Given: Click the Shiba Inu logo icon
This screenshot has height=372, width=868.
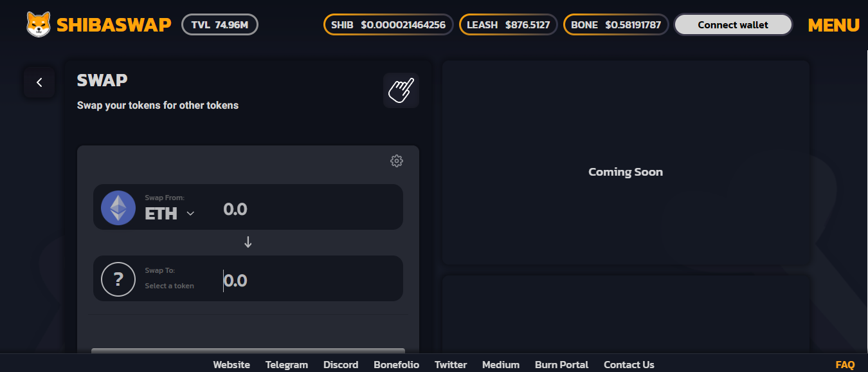Looking at the screenshot, I should tap(39, 24).
